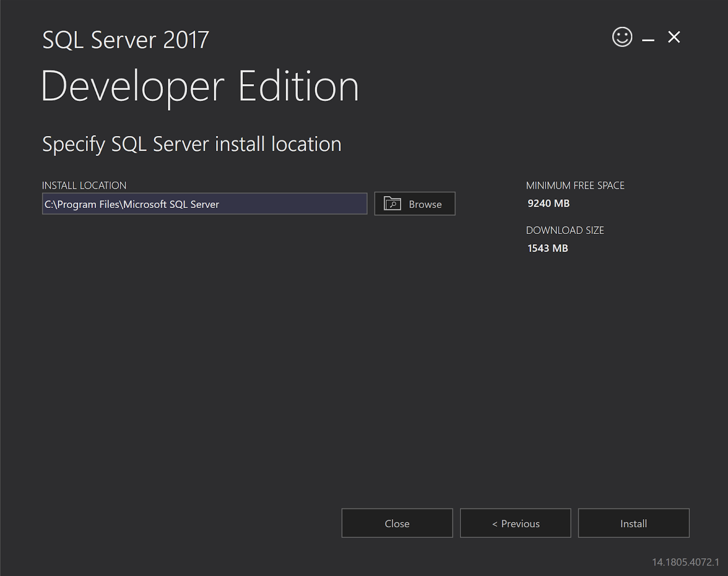Click the Close button at the bottom
This screenshot has width=728, height=576.
pos(397,523)
